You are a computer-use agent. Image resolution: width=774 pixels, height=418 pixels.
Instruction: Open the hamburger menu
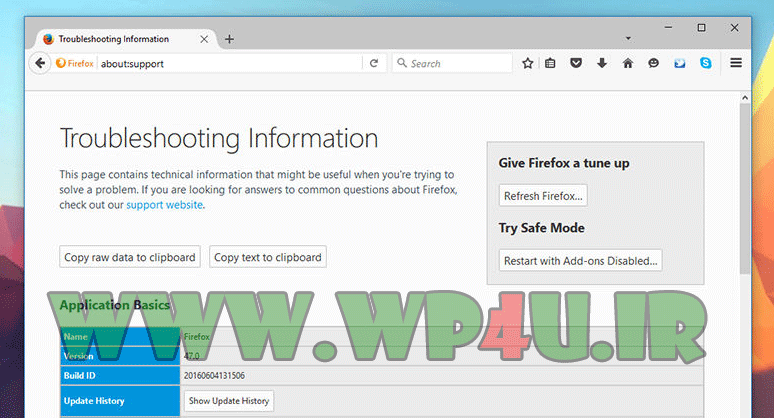point(736,63)
